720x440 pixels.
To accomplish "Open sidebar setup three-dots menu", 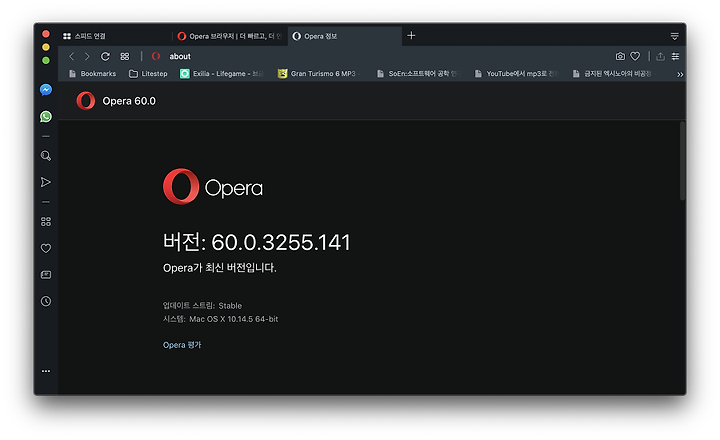I will pyautogui.click(x=46, y=371).
